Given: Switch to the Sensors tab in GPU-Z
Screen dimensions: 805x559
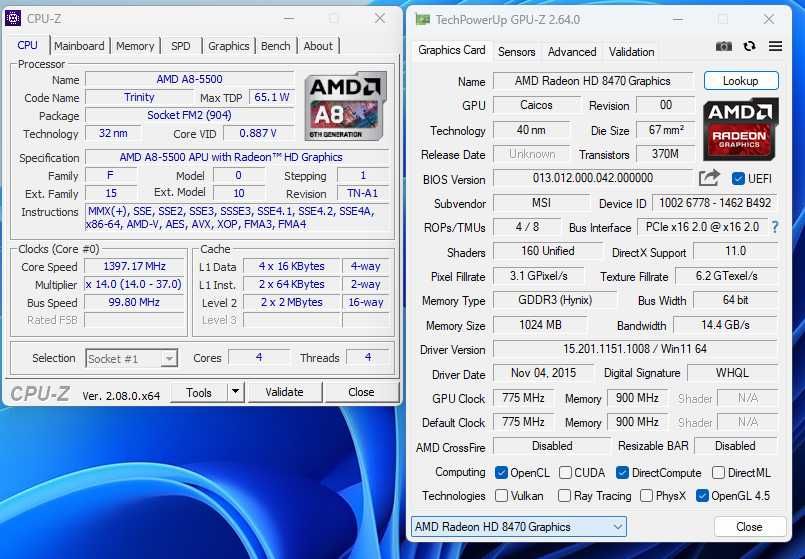Looking at the screenshot, I should click(x=516, y=52).
